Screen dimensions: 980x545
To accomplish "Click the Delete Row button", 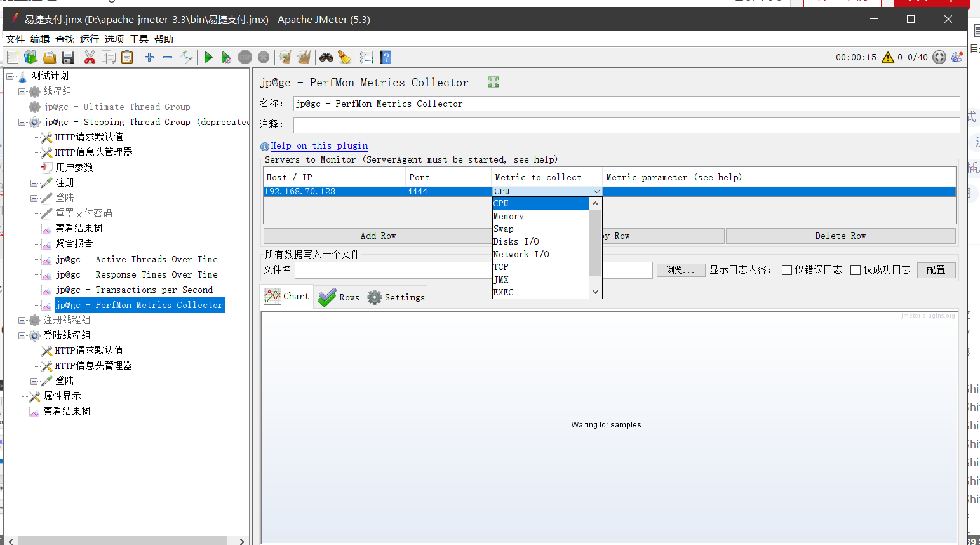I will pos(840,236).
